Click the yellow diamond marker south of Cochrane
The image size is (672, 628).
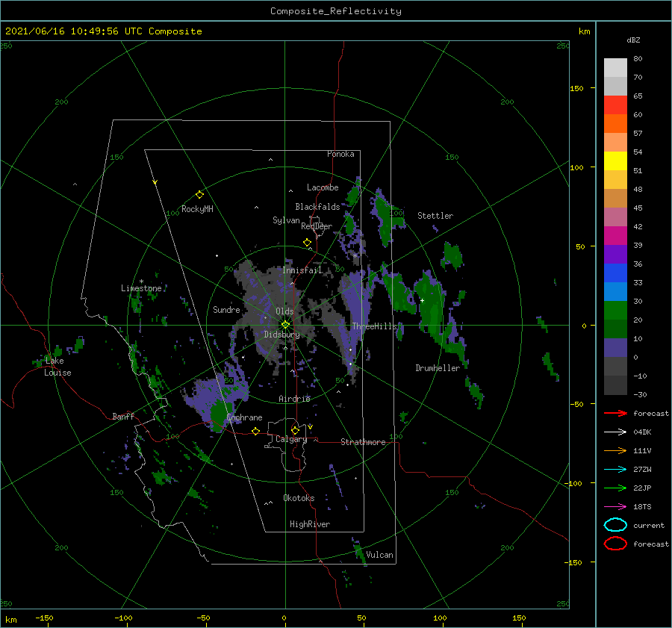coord(255,431)
